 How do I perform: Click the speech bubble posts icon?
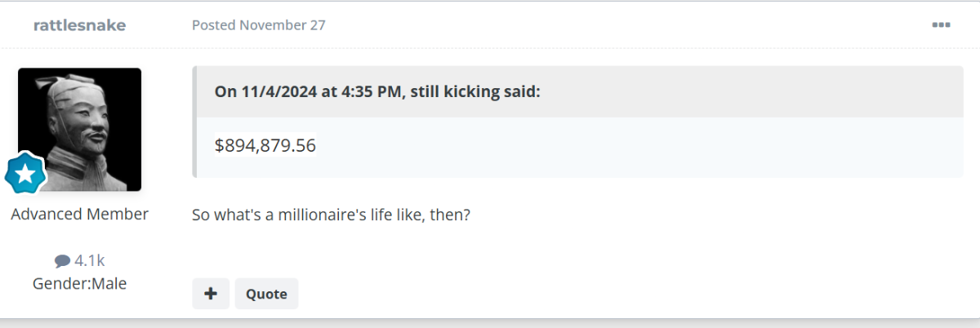62,261
